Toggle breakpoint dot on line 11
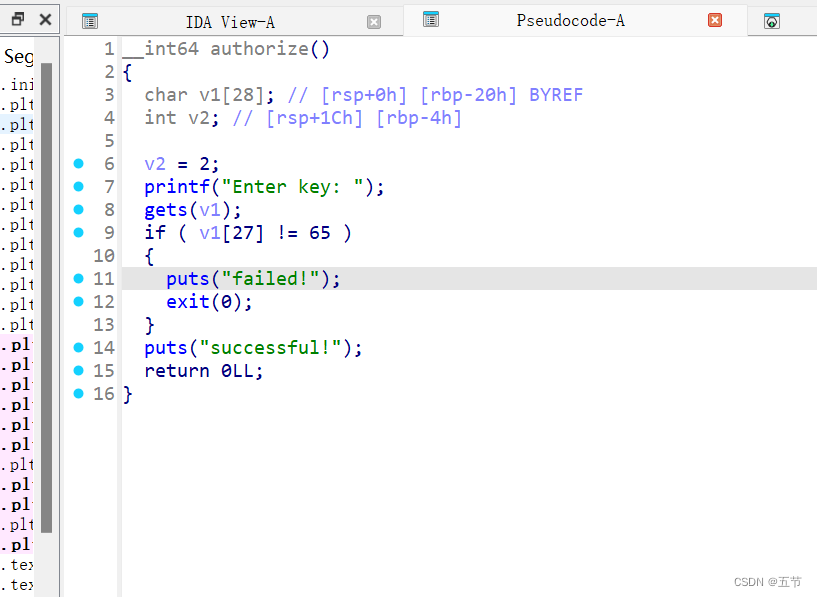817x597 pixels. click(79, 279)
